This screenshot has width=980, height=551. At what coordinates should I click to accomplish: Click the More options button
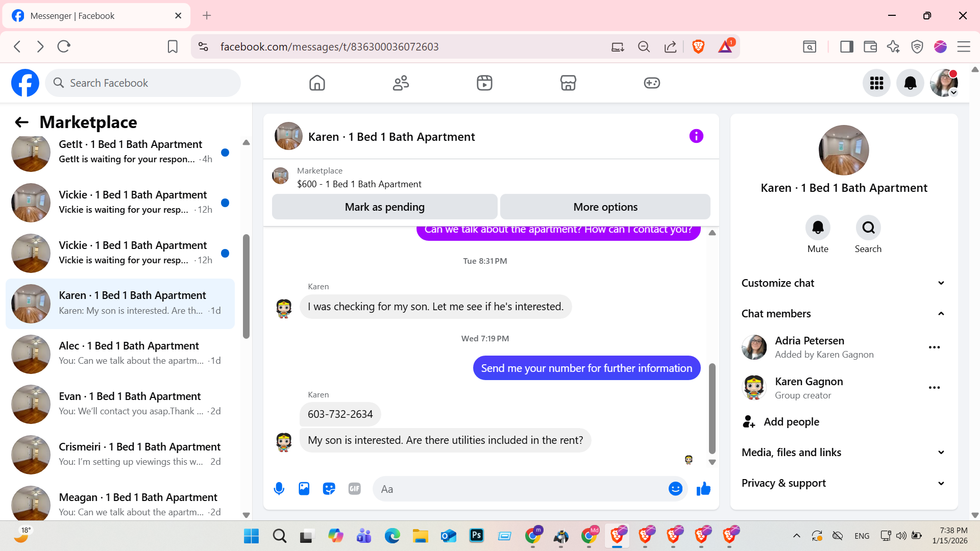click(x=605, y=207)
